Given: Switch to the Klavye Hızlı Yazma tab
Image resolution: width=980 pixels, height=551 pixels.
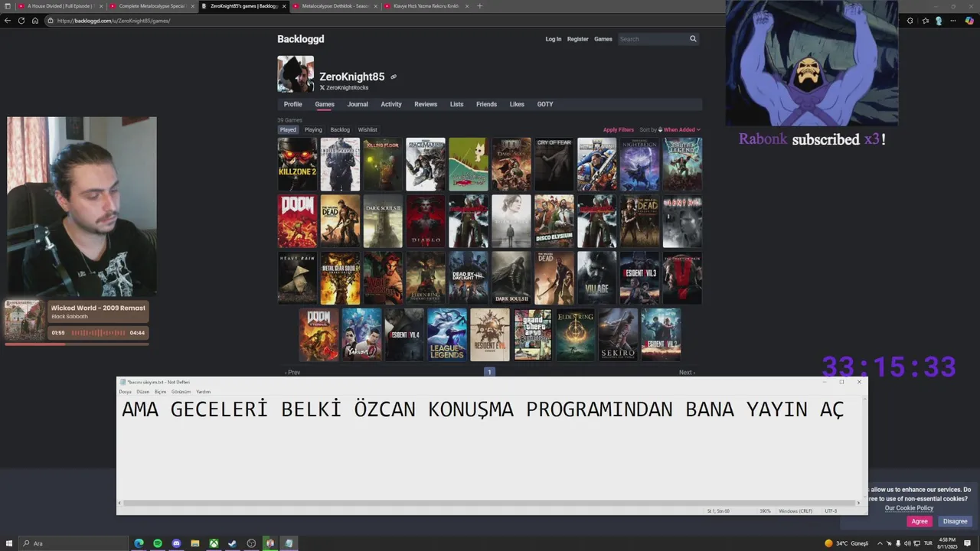Looking at the screenshot, I should click(x=426, y=6).
